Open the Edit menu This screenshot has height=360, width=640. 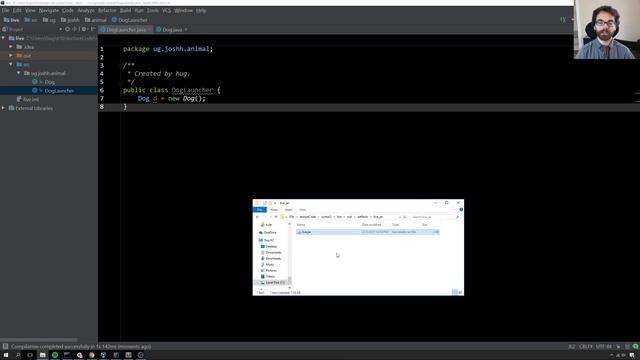[x=17, y=11]
